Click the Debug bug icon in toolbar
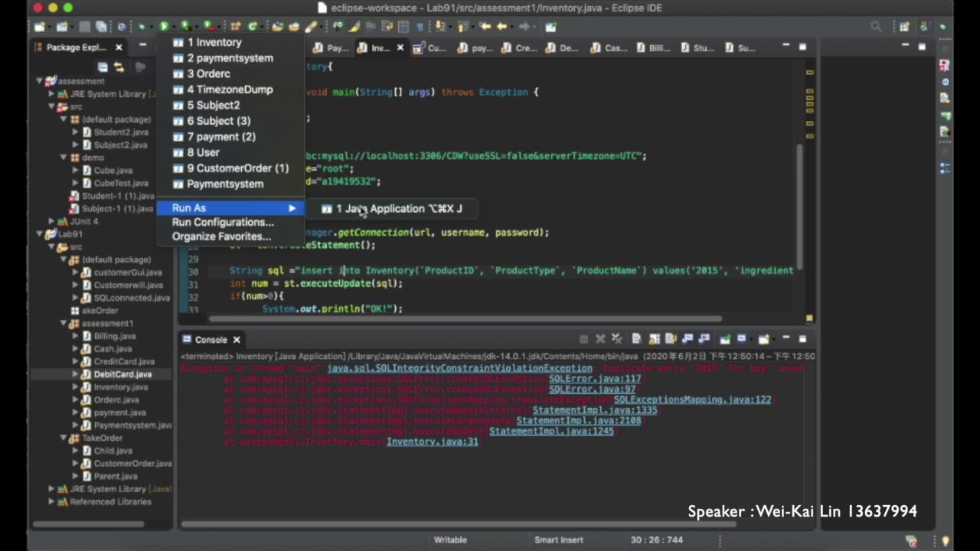Viewport: 980px width, 551px height. pyautogui.click(x=142, y=27)
